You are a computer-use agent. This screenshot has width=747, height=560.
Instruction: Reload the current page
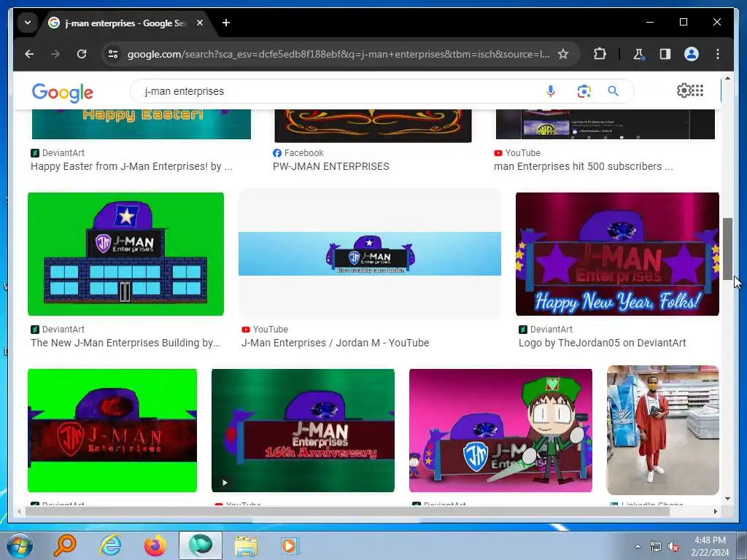(82, 54)
